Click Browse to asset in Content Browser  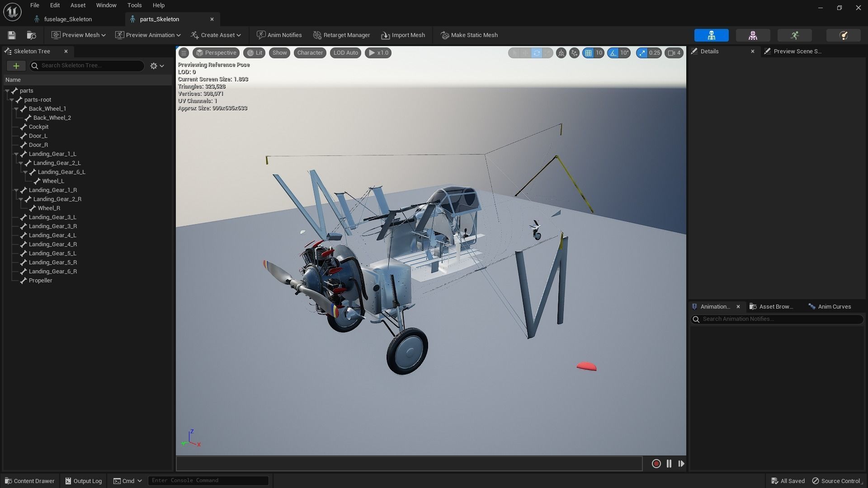click(x=31, y=35)
